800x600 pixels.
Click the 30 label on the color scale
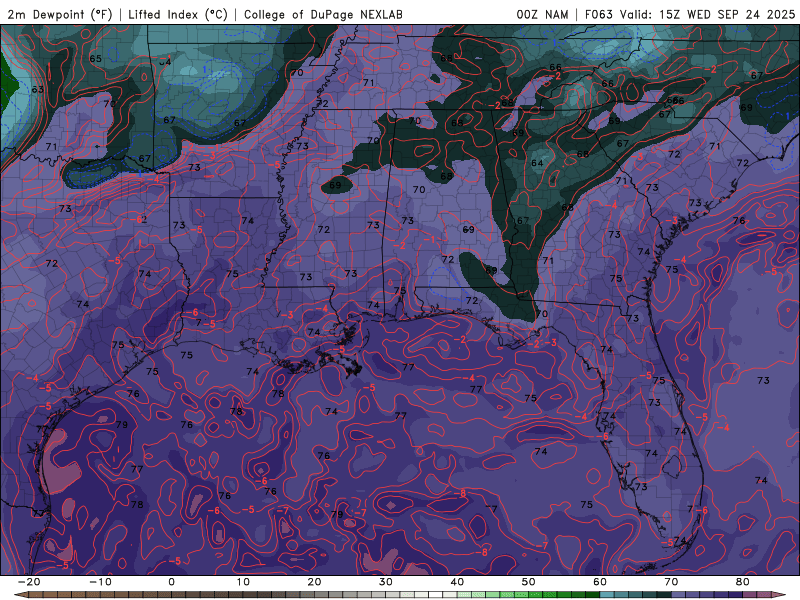coord(386,582)
